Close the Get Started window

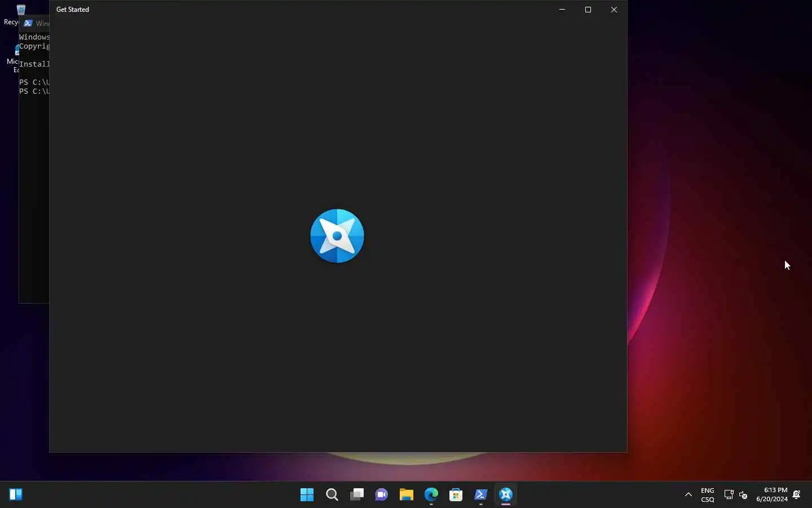(615, 10)
